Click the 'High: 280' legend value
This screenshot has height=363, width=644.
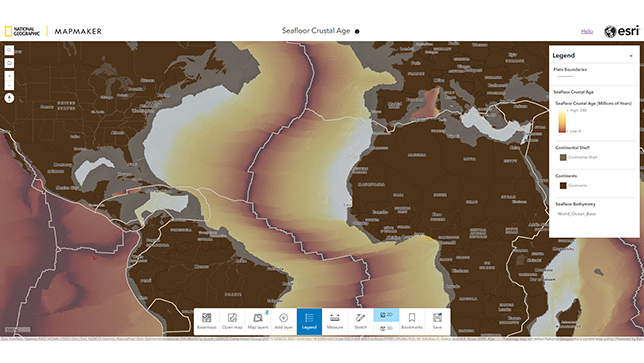pos(578,110)
